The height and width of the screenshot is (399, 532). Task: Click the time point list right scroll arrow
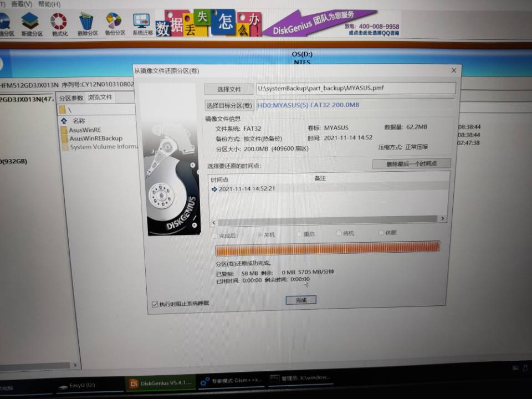pyautogui.click(x=442, y=218)
